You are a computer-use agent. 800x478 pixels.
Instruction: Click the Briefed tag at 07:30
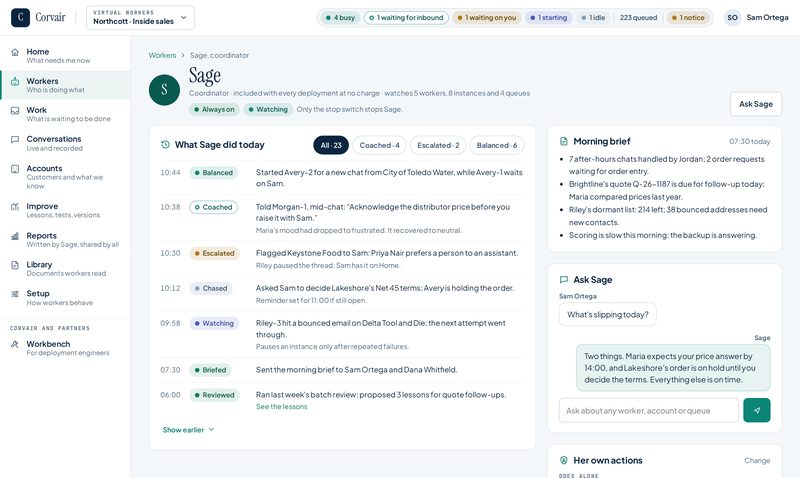coord(210,370)
